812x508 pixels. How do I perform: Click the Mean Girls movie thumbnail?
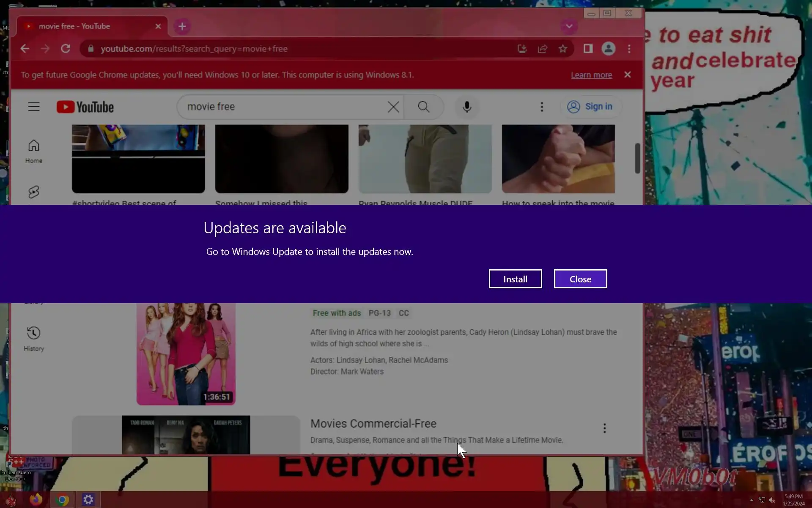tap(186, 353)
